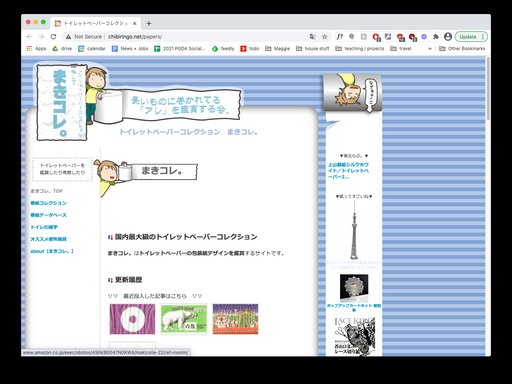Click the Not Secure warning icon
The height and width of the screenshot is (384, 512).
coord(68,37)
